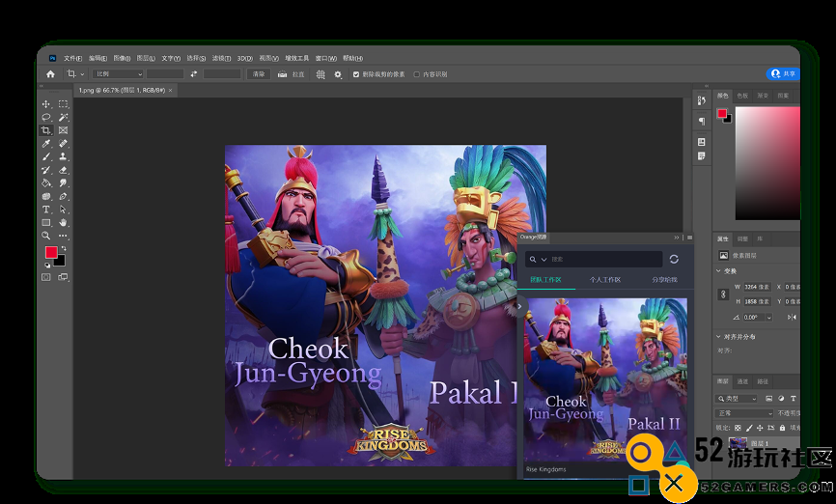Switch to the Channels tab
Viewport: 836px width, 504px height.
click(742, 381)
